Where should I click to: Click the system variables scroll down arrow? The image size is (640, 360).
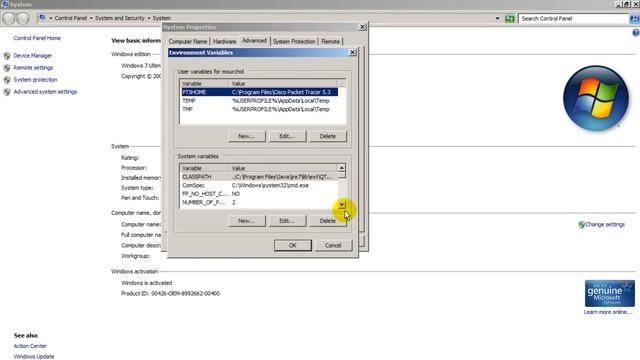coord(342,205)
